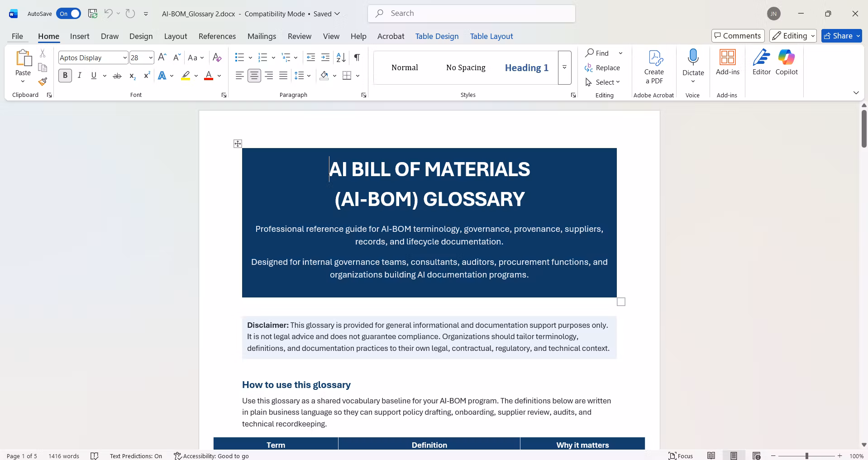Toggle Italic formatting
868x460 pixels.
(x=80, y=76)
